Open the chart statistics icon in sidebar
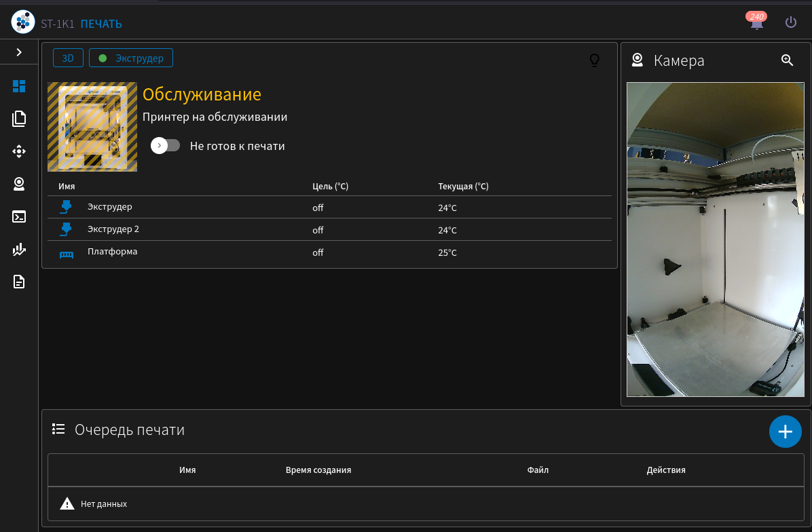Image resolution: width=812 pixels, height=532 pixels. [x=19, y=250]
